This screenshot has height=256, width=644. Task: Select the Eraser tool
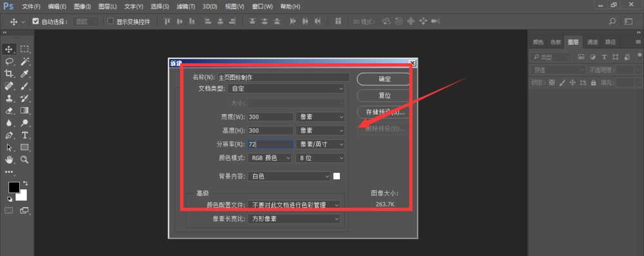(x=9, y=111)
